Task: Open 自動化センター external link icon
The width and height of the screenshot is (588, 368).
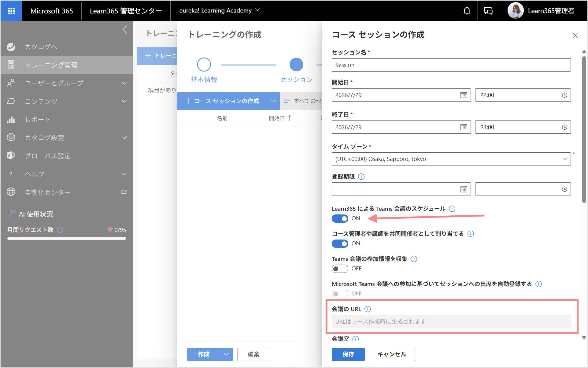Action: 124,192
